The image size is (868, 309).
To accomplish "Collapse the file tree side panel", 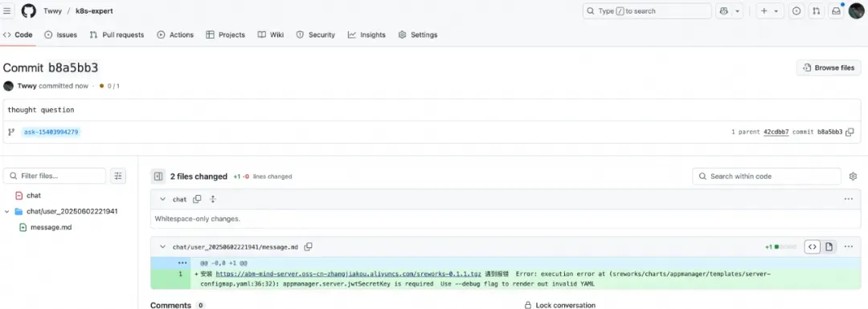I will 158,177.
